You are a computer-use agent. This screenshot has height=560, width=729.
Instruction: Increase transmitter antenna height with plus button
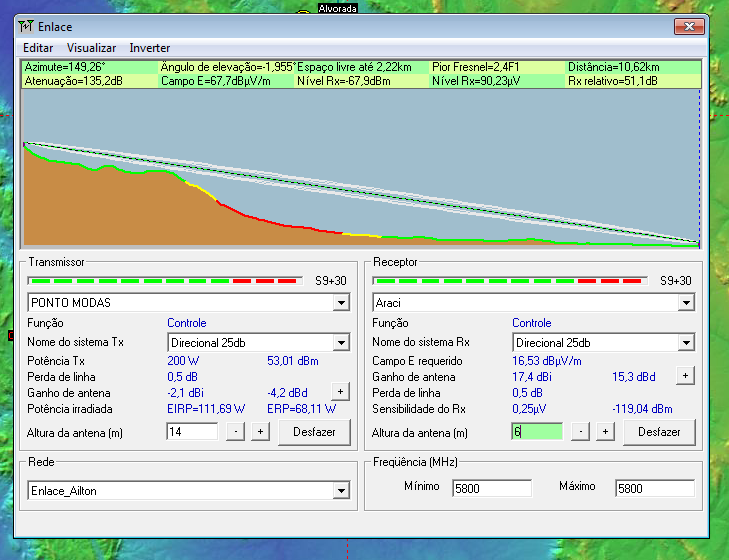tap(260, 432)
